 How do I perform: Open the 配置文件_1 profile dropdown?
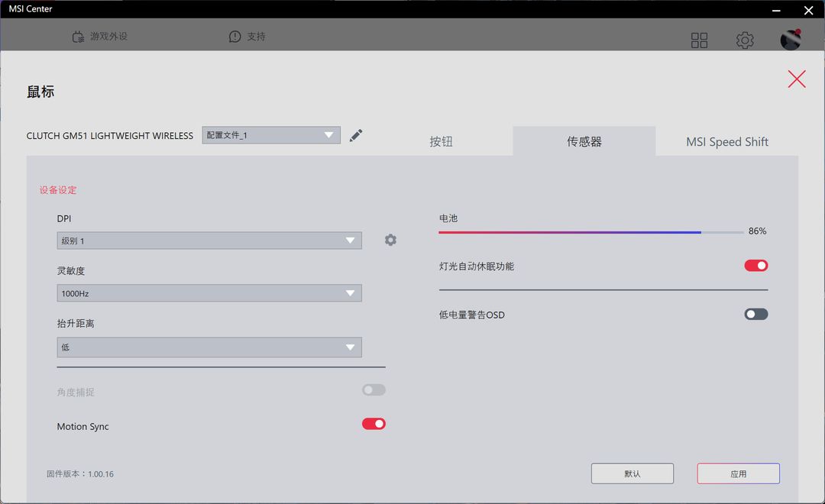(x=271, y=135)
